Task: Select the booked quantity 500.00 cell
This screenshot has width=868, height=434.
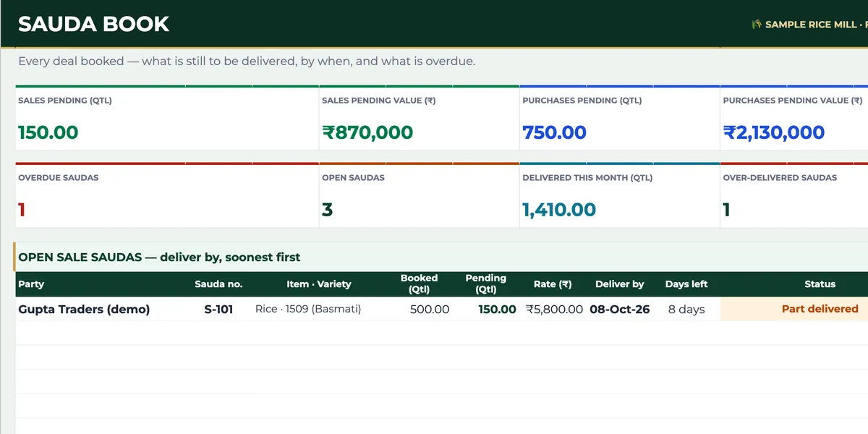Action: [430, 309]
